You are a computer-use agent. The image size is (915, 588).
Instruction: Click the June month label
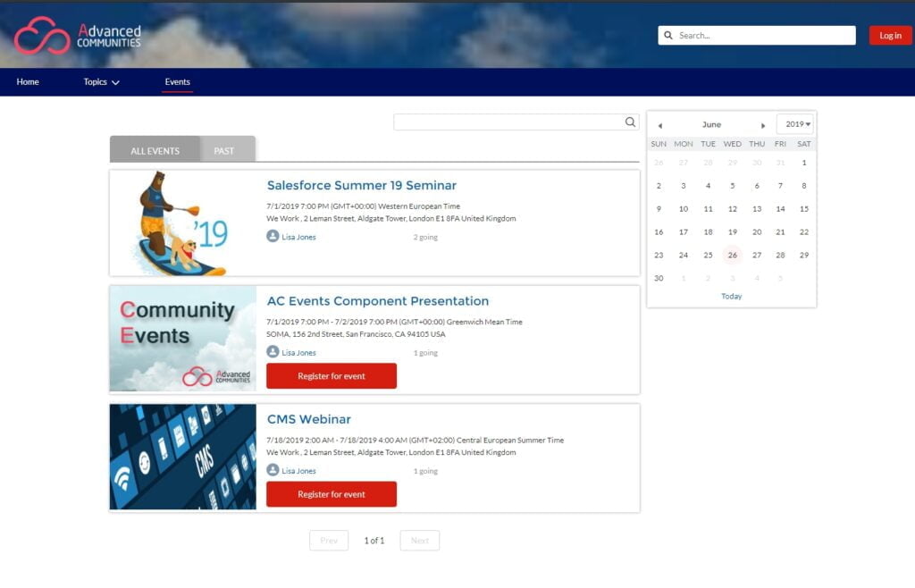coord(711,124)
